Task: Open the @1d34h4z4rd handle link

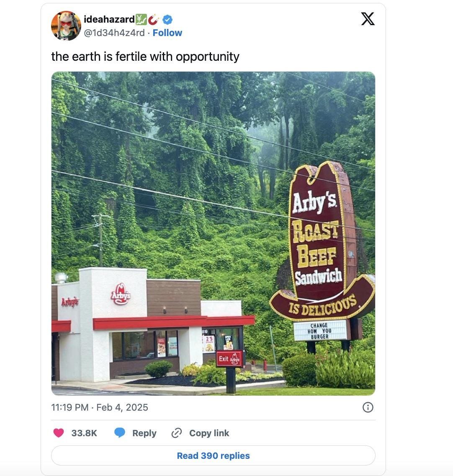Action: pyautogui.click(x=114, y=33)
